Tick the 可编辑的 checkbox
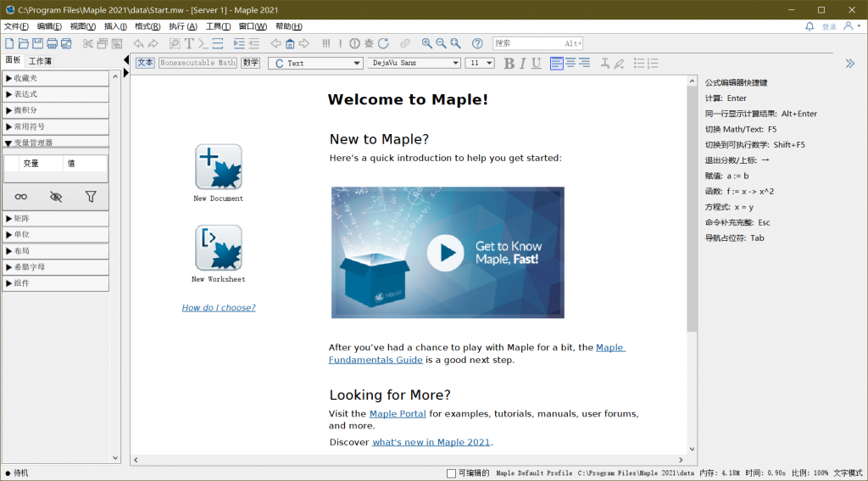The width and height of the screenshot is (868, 481). pyautogui.click(x=451, y=473)
